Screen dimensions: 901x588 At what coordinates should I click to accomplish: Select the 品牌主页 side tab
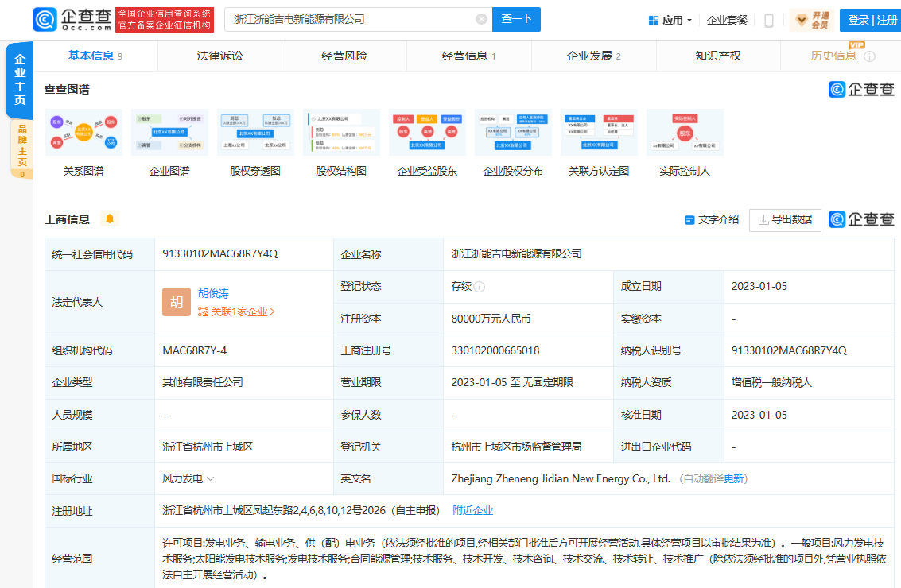pos(21,145)
